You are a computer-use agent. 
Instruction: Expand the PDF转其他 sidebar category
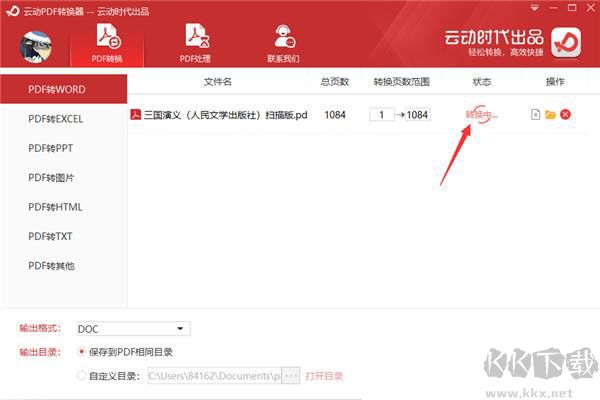(52, 265)
